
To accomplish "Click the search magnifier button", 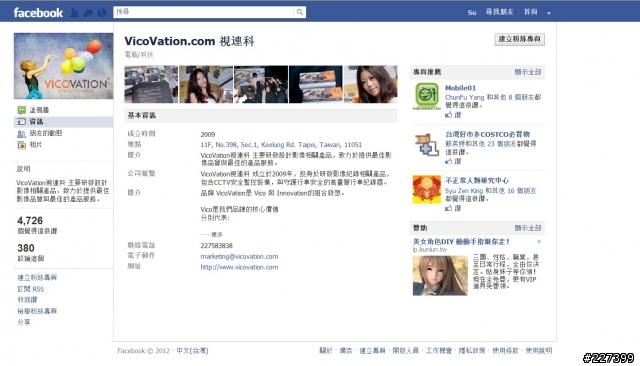I will 300,12.
